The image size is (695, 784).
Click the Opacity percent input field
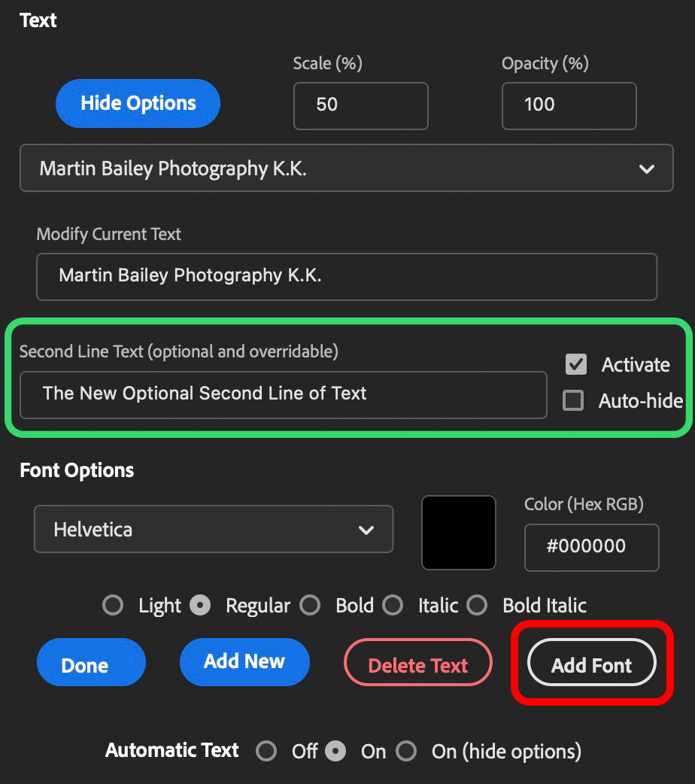click(569, 105)
